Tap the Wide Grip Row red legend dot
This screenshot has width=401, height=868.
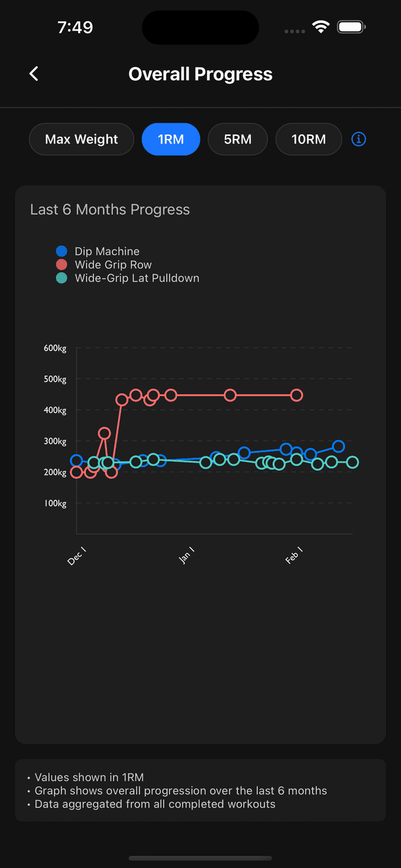pos(61,264)
